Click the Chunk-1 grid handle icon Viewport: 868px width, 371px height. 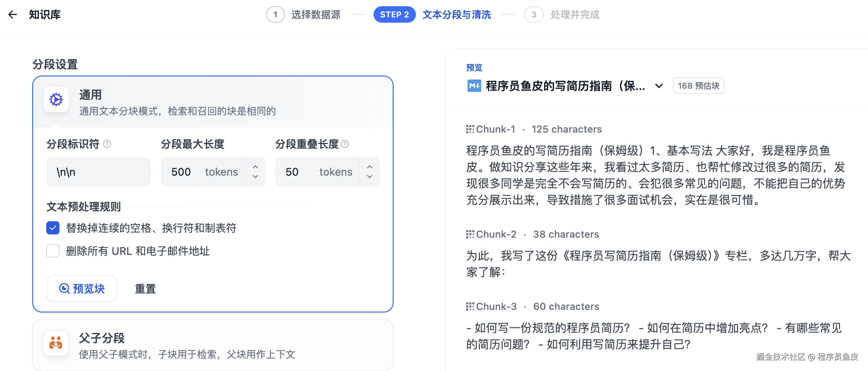[470, 129]
